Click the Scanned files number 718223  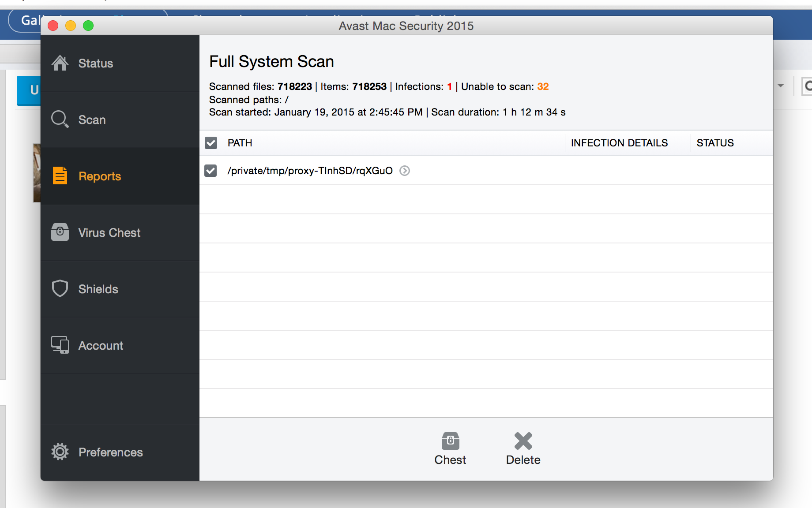pos(294,86)
